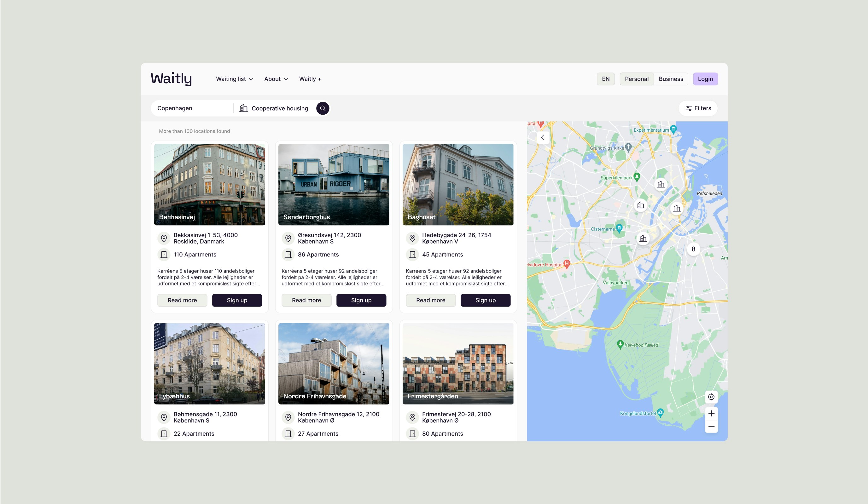Click building marker near Refshaleøen
868x504 pixels.
coord(677,209)
